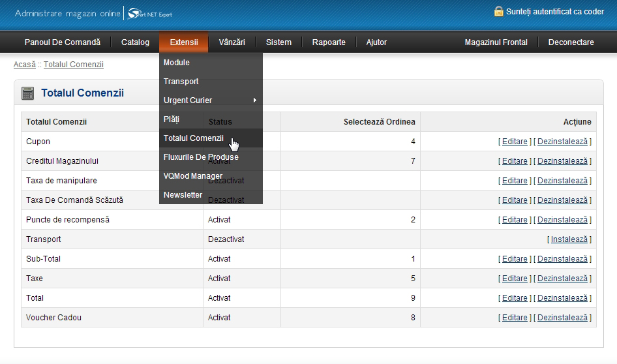
Task: Click Editare for the Taxe row
Action: coord(515,279)
